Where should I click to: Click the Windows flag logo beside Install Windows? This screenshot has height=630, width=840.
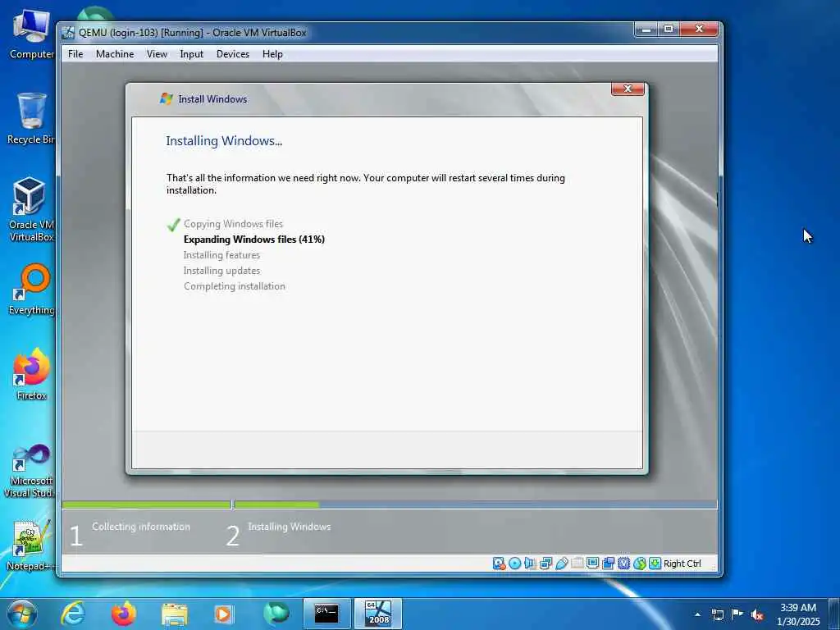click(166, 98)
